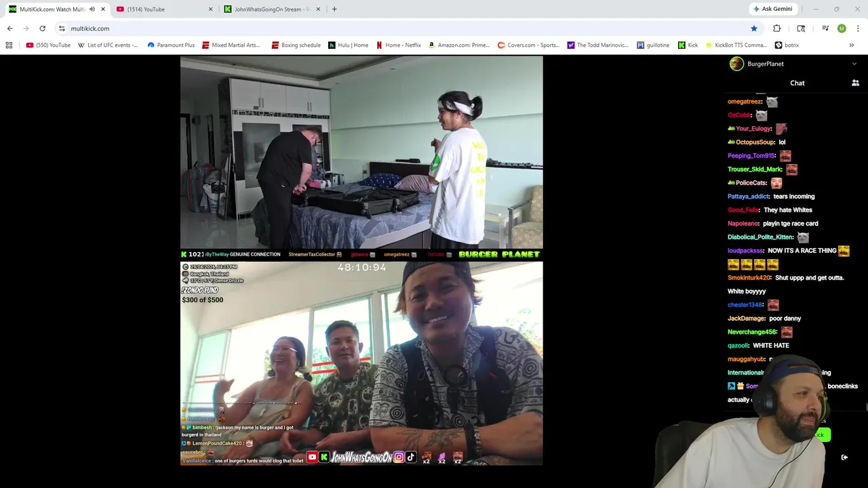Open site information icon beside multikick.com
The image size is (868, 488).
click(x=62, y=28)
